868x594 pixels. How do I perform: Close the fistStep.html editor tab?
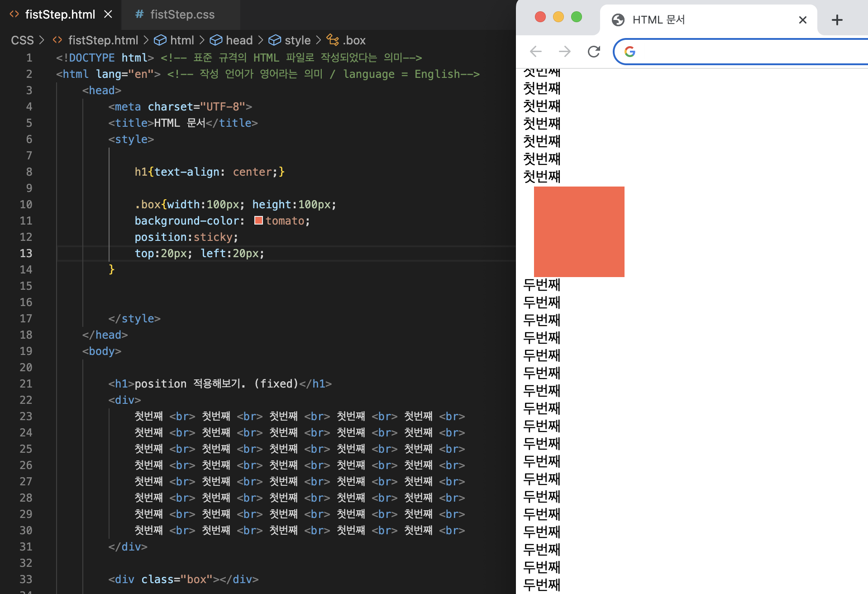108,14
